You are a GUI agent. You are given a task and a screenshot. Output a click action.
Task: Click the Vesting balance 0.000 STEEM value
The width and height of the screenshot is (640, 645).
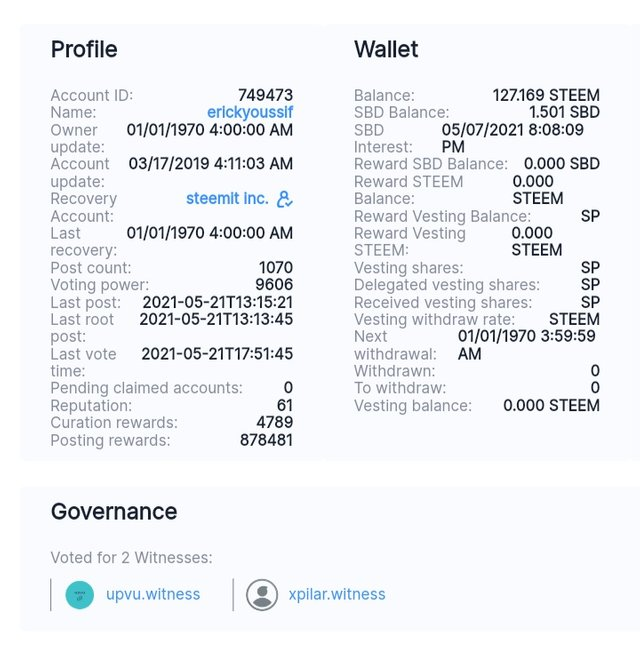(x=551, y=406)
